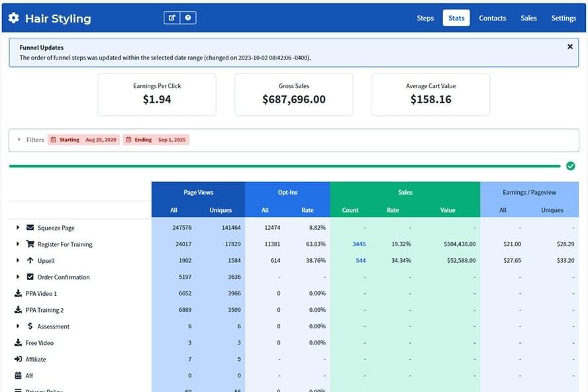
Task: Expand the Upsell row
Action: click(x=18, y=261)
